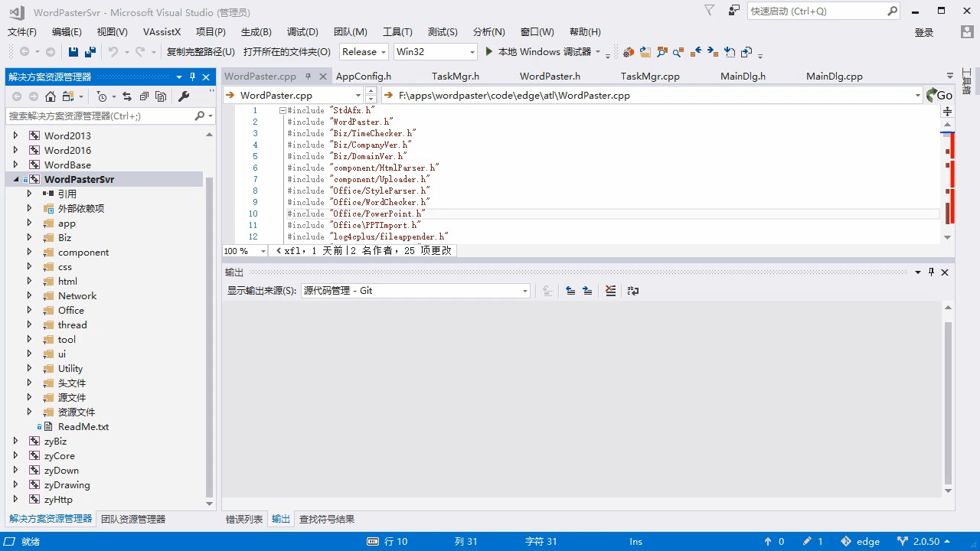Viewport: 980px width, 551px height.
Task: Click the VAssistX navigate back arrow icon
Action: point(696,52)
